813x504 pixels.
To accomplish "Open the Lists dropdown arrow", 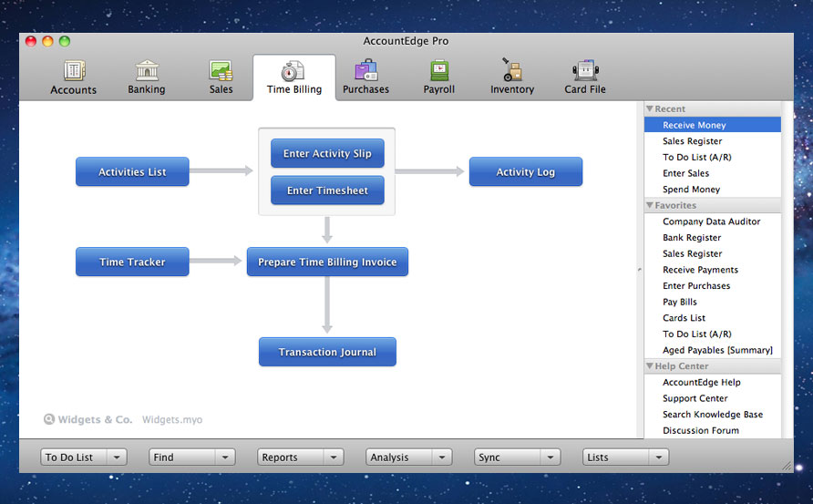I will click(x=658, y=458).
